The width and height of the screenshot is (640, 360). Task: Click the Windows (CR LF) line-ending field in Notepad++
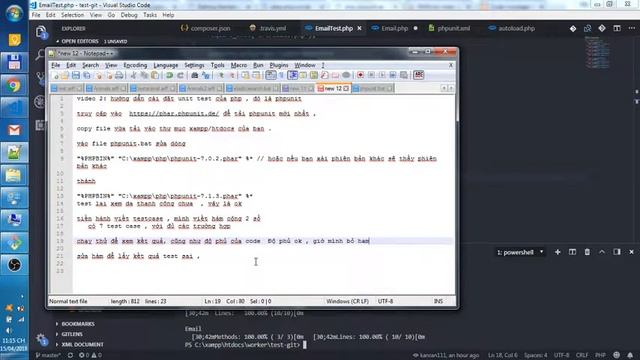pyautogui.click(x=347, y=301)
